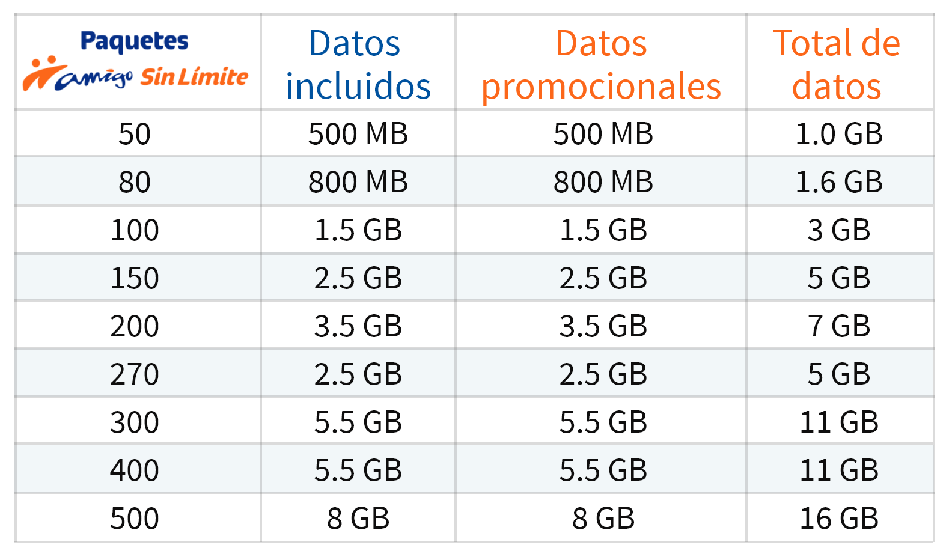952x560 pixels.
Task: Click the 7 GB total cell
Action: [x=839, y=326]
